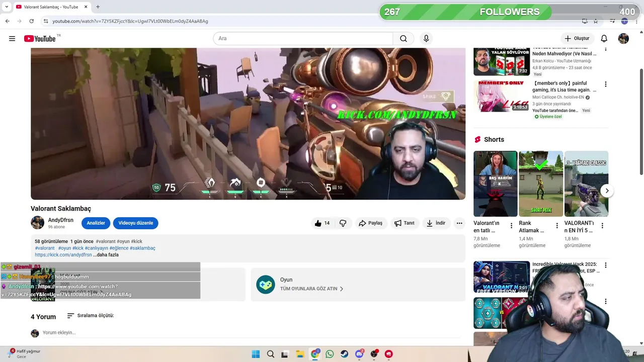Promote the video with Tanıt
The image size is (644, 362).
[x=405, y=223]
